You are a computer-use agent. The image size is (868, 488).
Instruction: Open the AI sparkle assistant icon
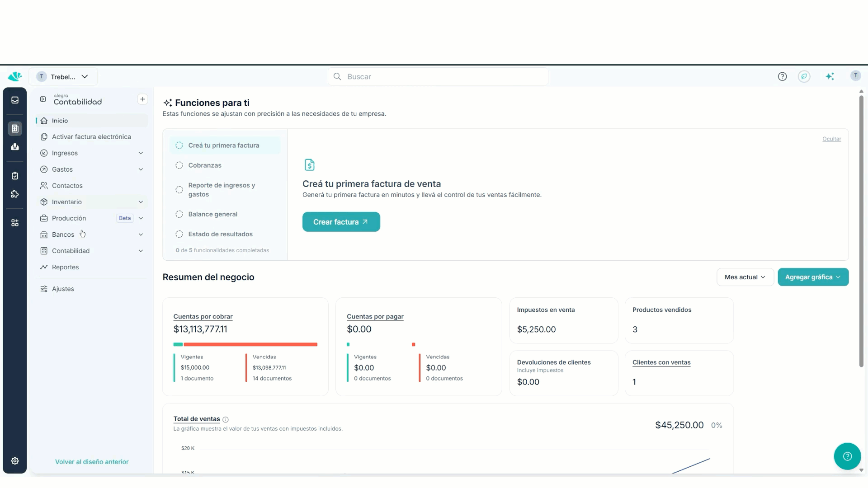tap(830, 76)
